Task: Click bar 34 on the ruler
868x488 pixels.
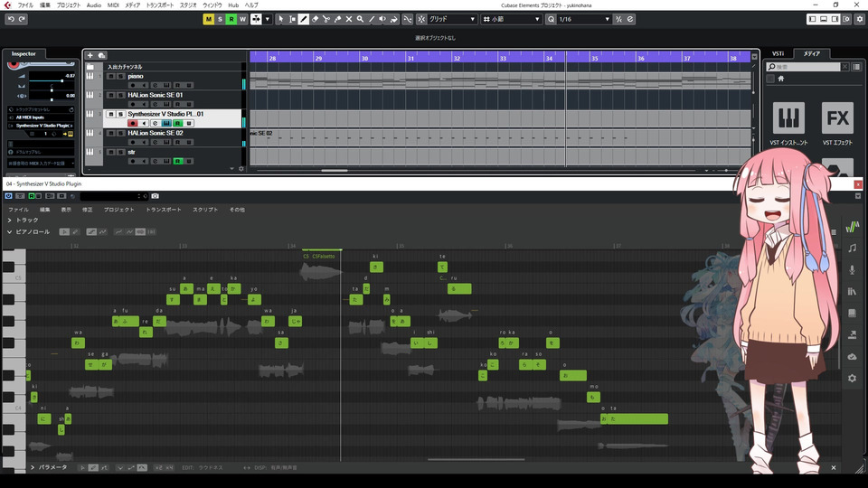Action: [x=549, y=58]
